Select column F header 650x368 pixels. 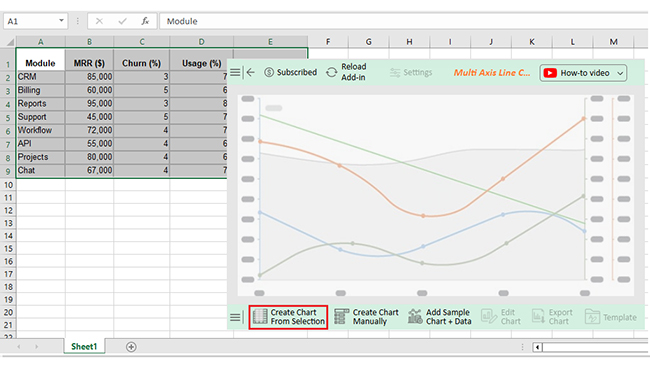(328, 41)
